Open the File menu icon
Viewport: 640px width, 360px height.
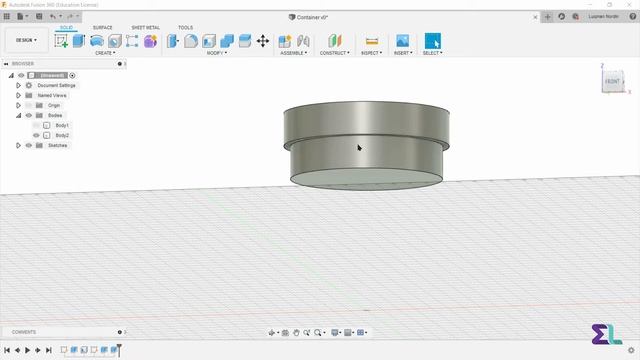pos(20,16)
